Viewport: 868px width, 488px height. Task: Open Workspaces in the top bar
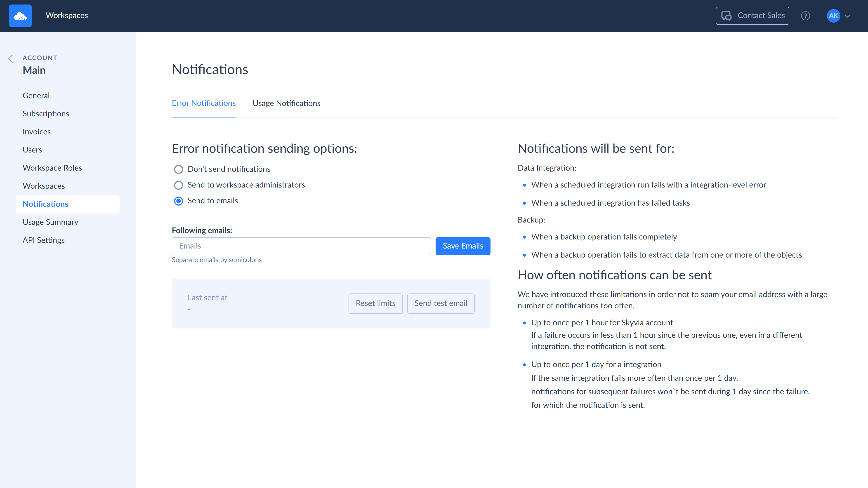click(x=67, y=16)
